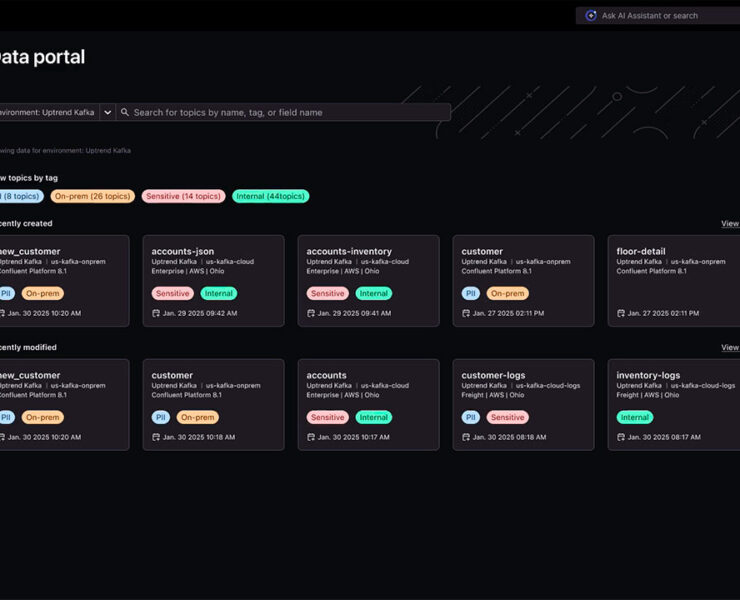Screen dimensions: 740x600
Task: Open the floor-detail topic card
Action: pyautogui.click(x=674, y=281)
